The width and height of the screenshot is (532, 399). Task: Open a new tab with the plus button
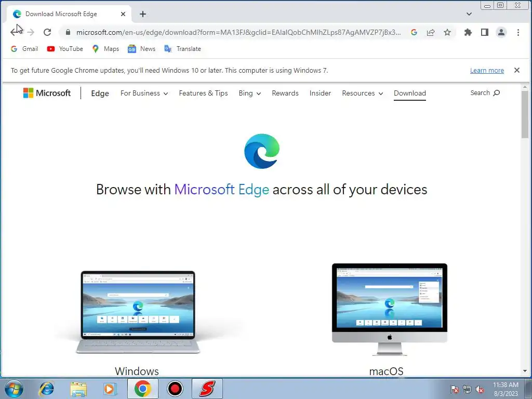tap(143, 14)
